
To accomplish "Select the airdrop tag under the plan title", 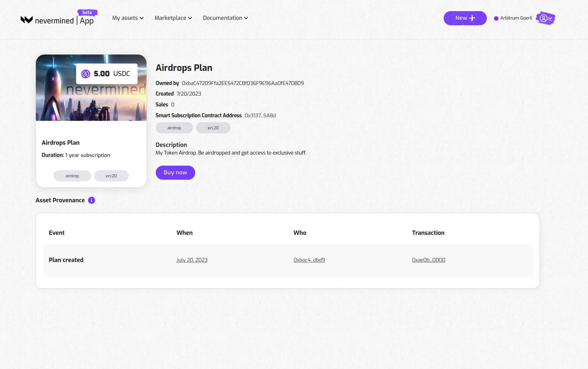I will (x=174, y=128).
